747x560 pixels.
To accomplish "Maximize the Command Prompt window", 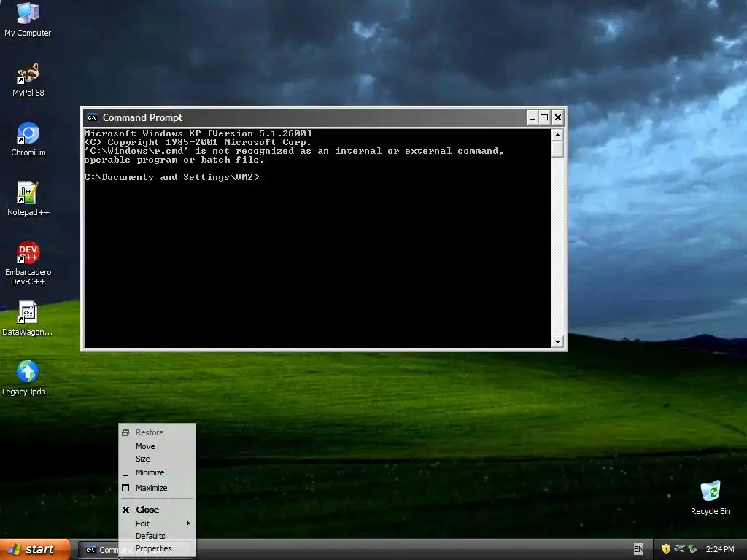I will [544, 117].
